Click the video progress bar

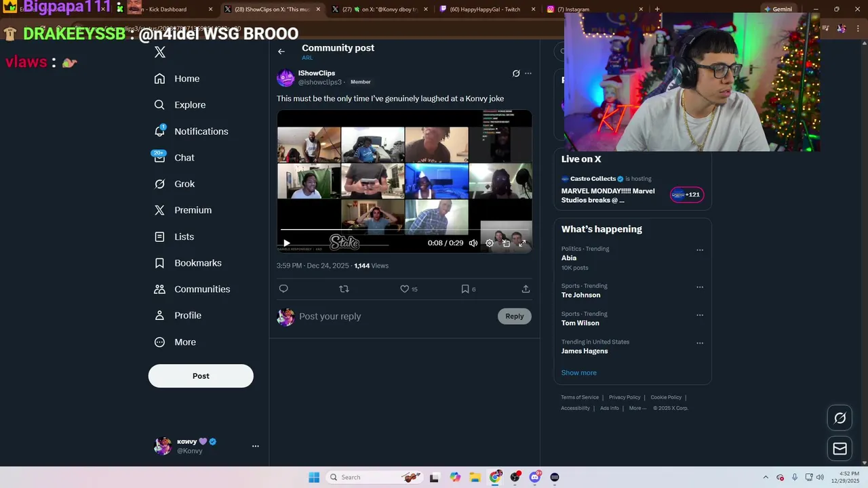coord(404,230)
